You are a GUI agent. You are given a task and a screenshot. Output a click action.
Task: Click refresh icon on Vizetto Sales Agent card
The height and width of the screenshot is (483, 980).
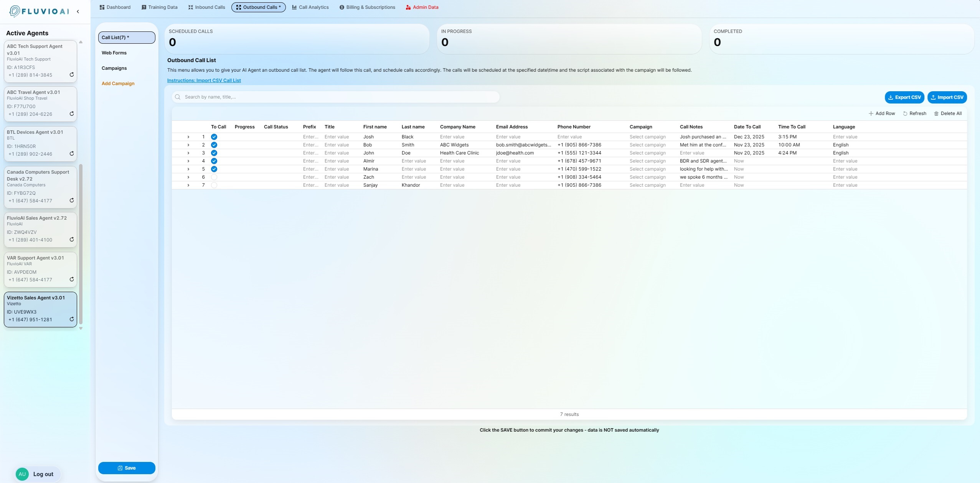click(71, 319)
